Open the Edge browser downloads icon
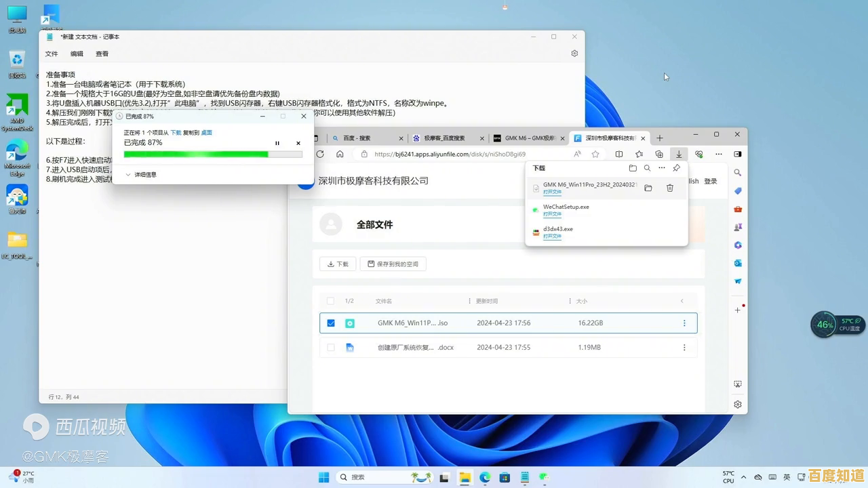Screen dimensions: 868x488 click(x=678, y=154)
